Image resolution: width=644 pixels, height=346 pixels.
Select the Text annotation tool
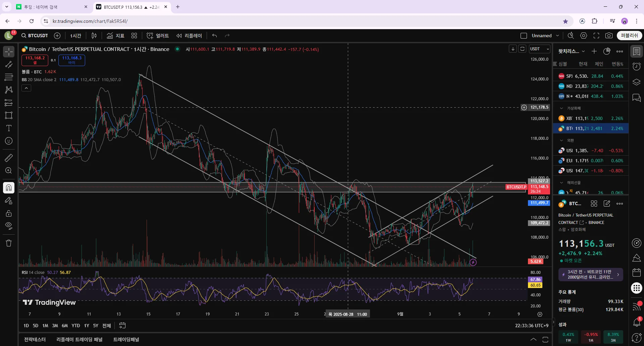point(9,128)
